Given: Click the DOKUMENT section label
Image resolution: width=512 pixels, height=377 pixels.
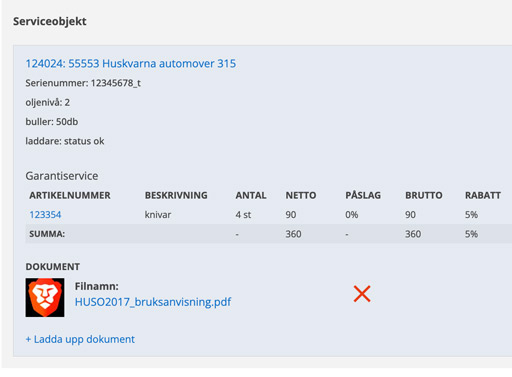Looking at the screenshot, I should coord(53,267).
